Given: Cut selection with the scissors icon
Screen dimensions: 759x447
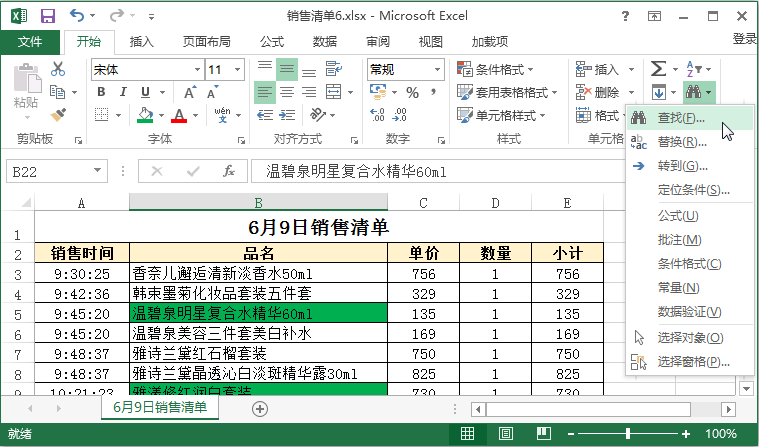Looking at the screenshot, I should pyautogui.click(x=58, y=69).
